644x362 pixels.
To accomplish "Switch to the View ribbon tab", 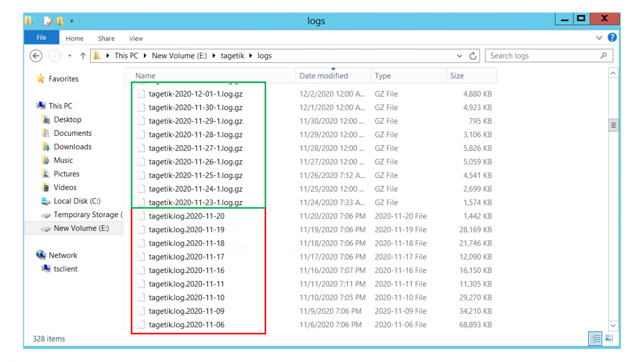I will pos(136,39).
